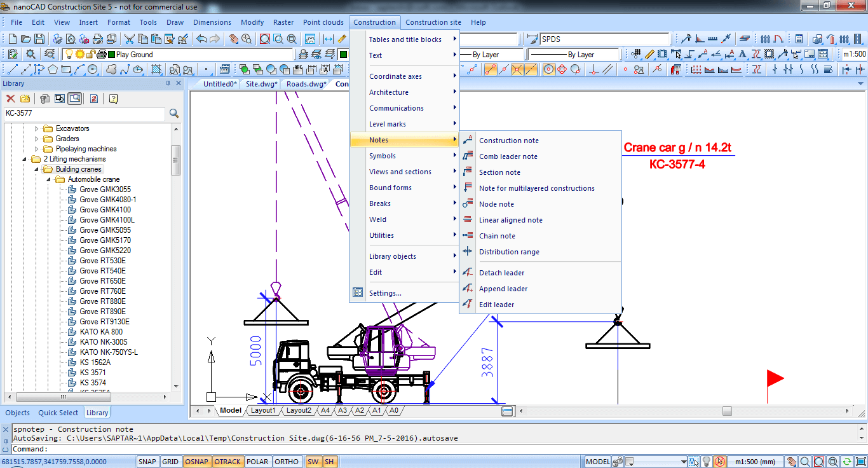
Task: Click the refresh icon in Library toolbar
Action: 94,99
